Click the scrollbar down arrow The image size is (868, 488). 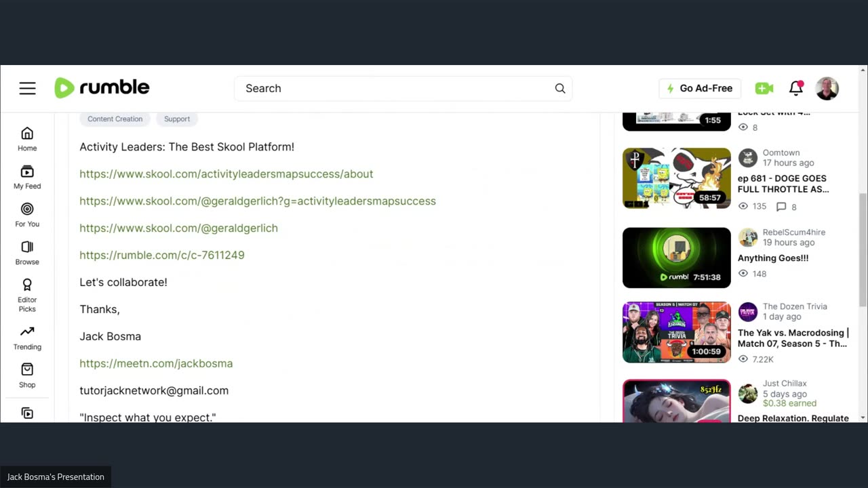863,418
